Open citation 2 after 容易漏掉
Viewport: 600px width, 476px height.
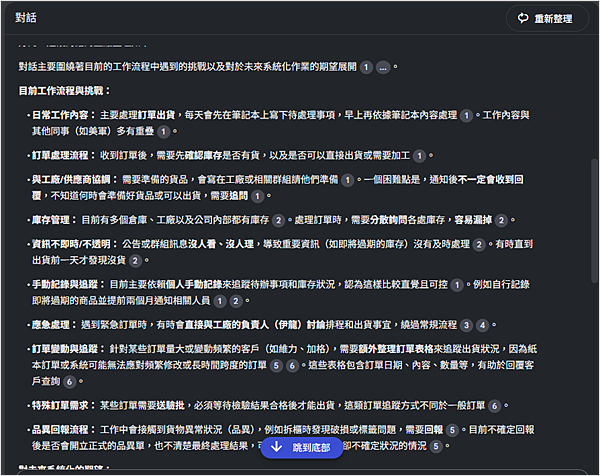click(x=501, y=220)
